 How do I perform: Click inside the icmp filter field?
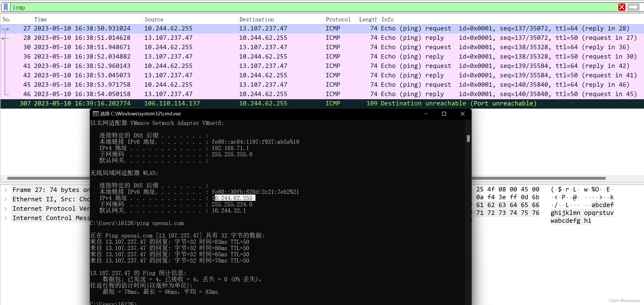[312, 7]
